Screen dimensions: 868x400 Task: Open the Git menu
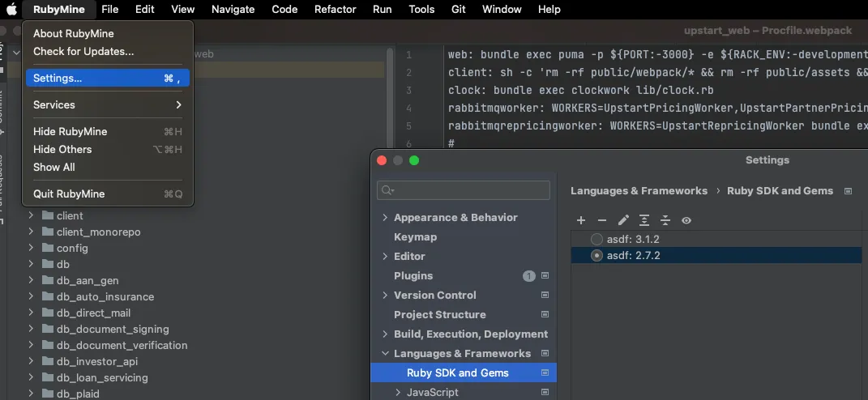click(459, 10)
